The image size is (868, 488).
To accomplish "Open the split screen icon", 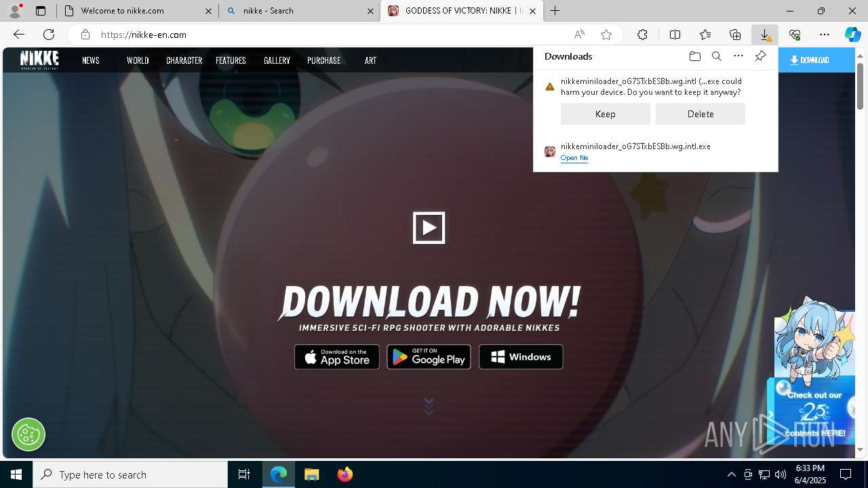I will pos(675,35).
